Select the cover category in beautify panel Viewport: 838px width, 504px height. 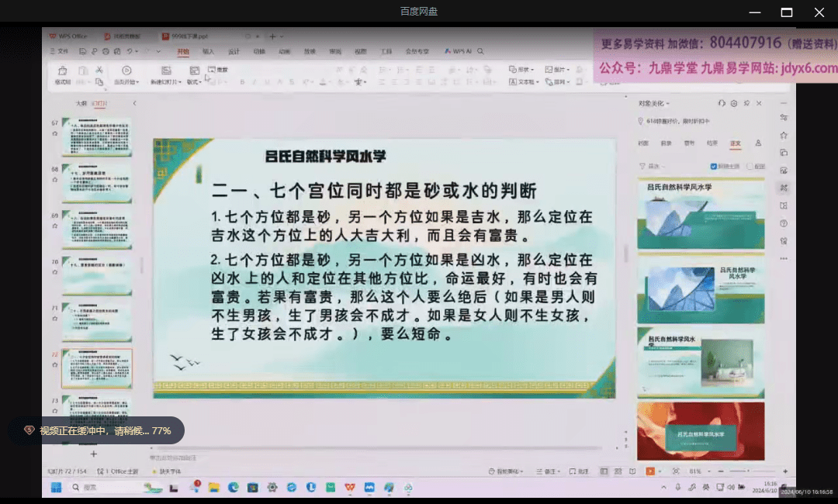(642, 143)
